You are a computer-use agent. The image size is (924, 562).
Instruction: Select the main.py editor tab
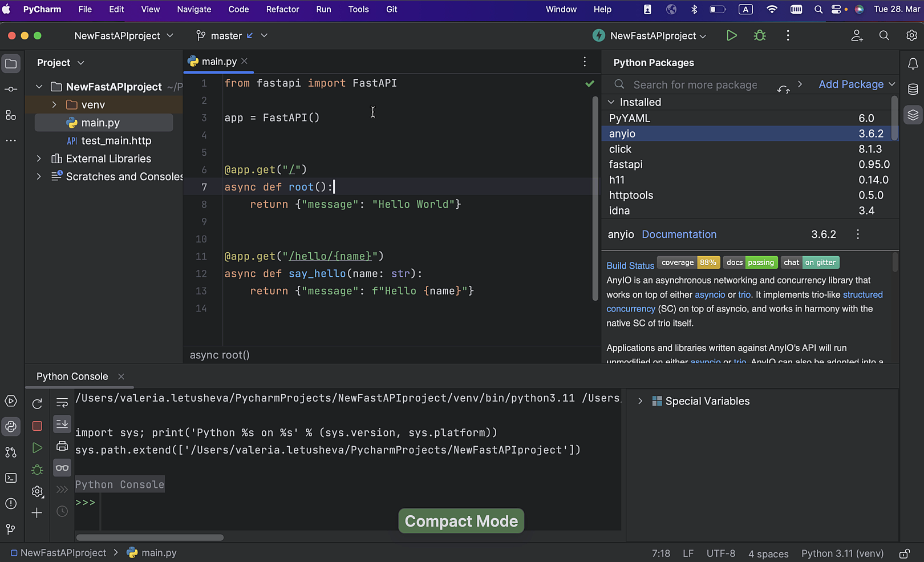click(219, 62)
